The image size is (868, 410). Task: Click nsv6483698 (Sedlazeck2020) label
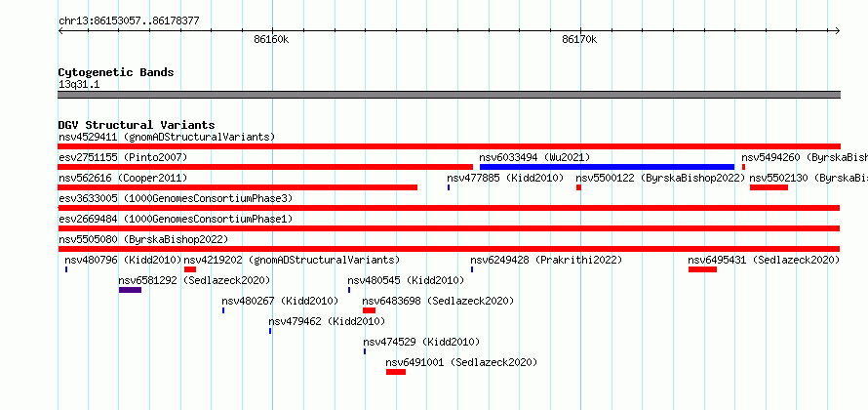(438, 302)
